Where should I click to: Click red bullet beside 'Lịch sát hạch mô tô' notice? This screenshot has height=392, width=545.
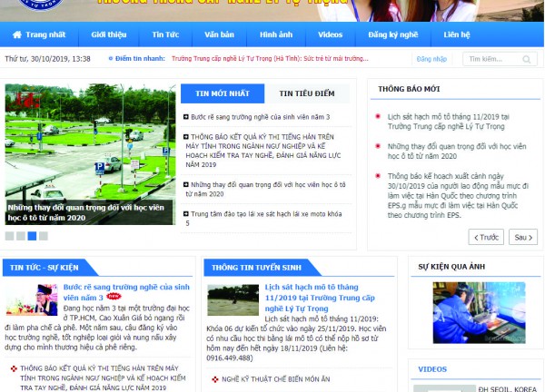(x=378, y=116)
